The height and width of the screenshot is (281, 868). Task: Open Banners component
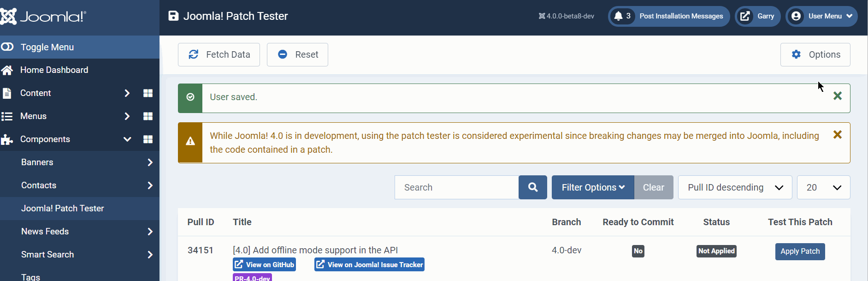37,162
